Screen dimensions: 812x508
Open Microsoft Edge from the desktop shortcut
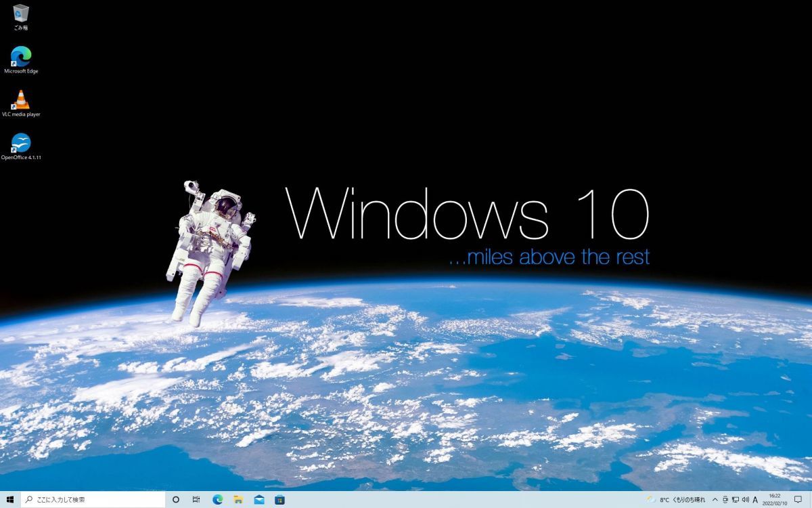22,58
